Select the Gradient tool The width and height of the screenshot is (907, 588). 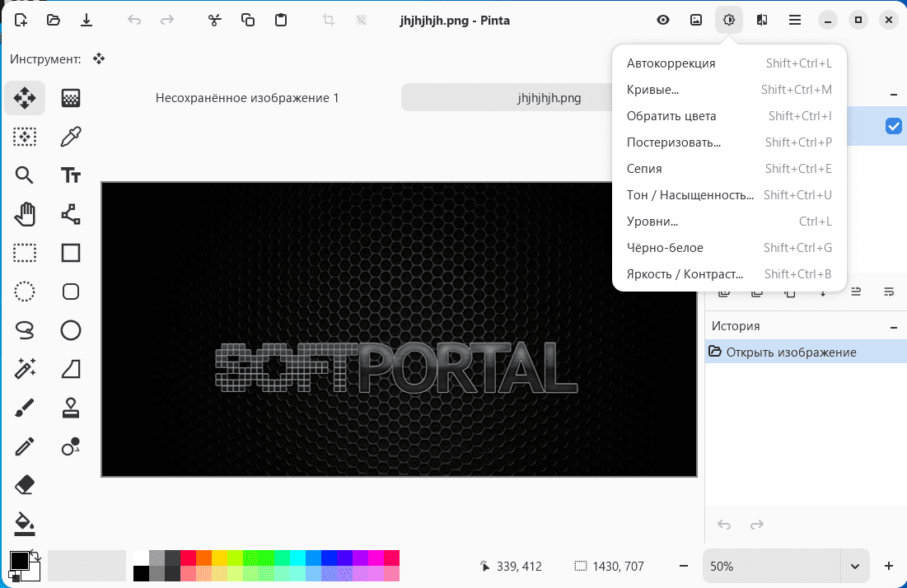tap(71, 98)
